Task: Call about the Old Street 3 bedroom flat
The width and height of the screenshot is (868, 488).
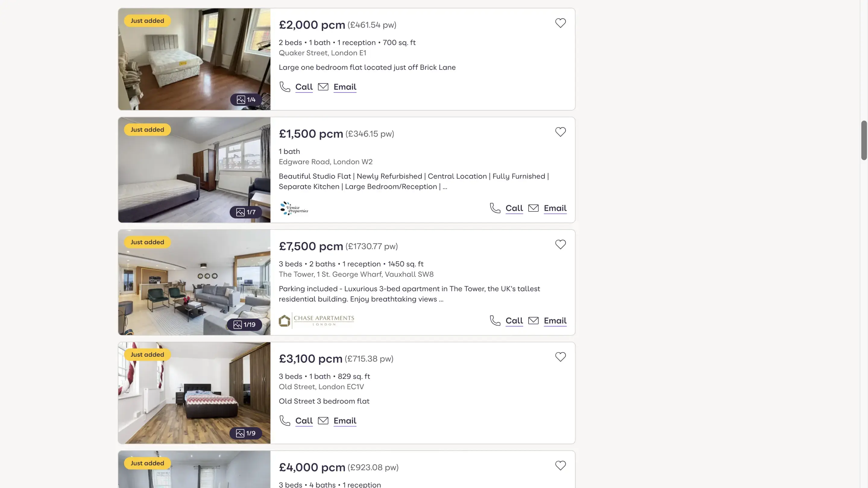Action: point(304,421)
